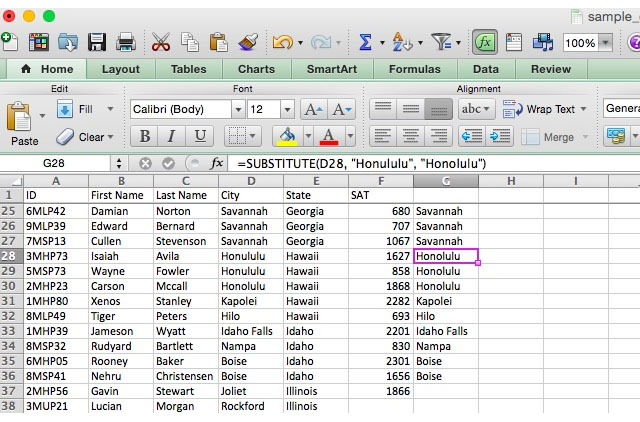Toggle Italic formatting

(171, 136)
